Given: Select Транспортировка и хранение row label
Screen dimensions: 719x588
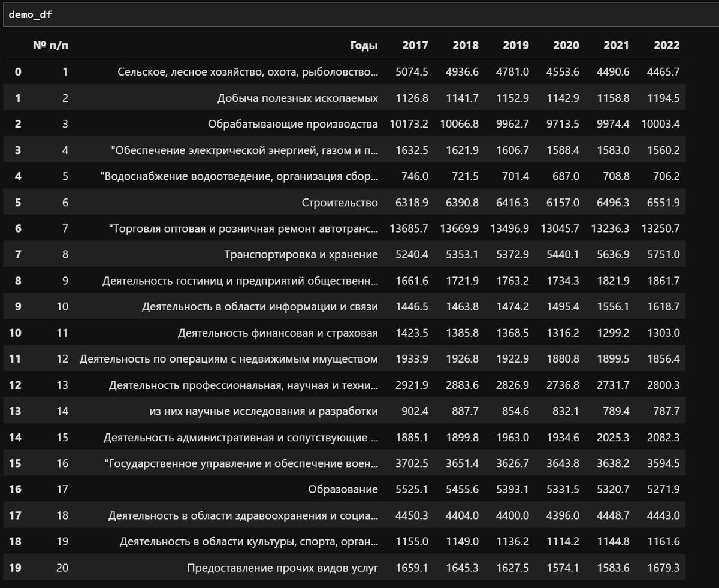Looking at the screenshot, I should pyautogui.click(x=301, y=255).
